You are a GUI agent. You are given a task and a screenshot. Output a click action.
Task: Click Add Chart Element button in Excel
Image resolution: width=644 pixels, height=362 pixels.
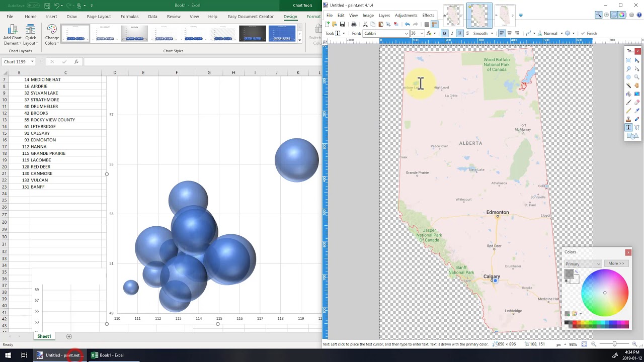tap(12, 34)
